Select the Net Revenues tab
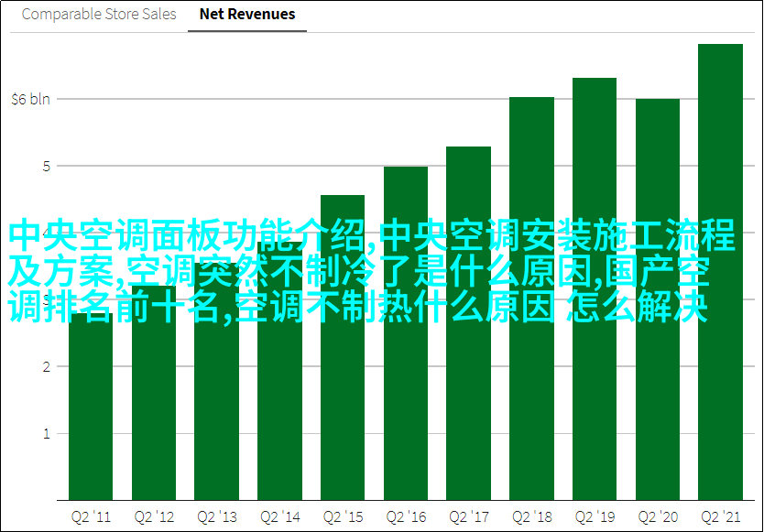This screenshot has height=532, width=764. coord(247,15)
